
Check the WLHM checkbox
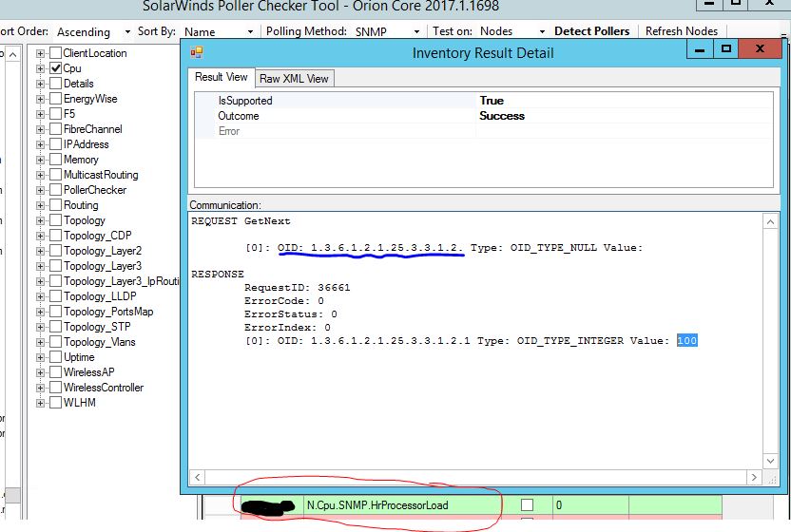pos(55,403)
